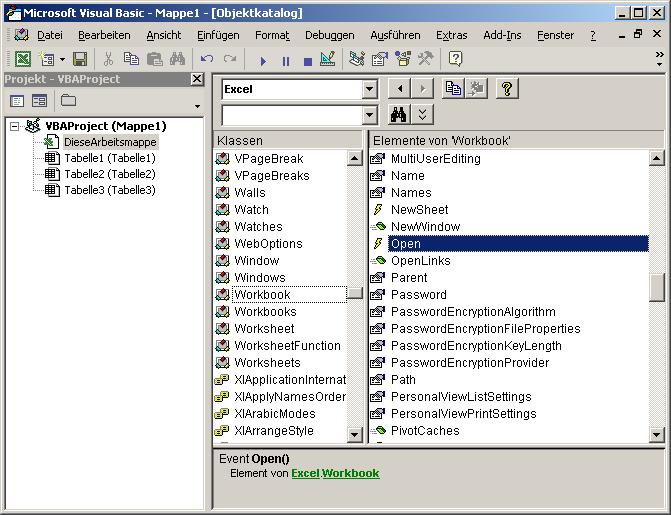Select DieseArbeitsmappe in project tree
The width and height of the screenshot is (671, 515).
pyautogui.click(x=110, y=142)
